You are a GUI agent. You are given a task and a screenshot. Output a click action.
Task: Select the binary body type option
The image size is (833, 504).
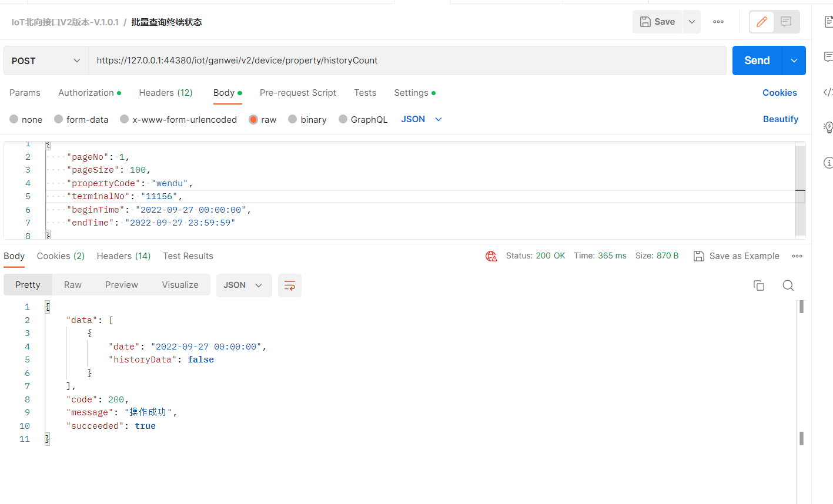click(x=293, y=119)
